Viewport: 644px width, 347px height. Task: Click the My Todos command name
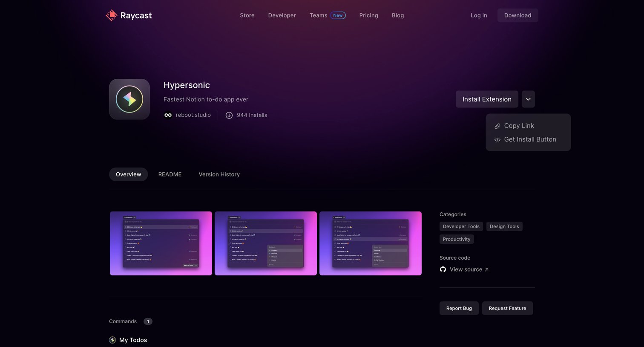pos(133,340)
